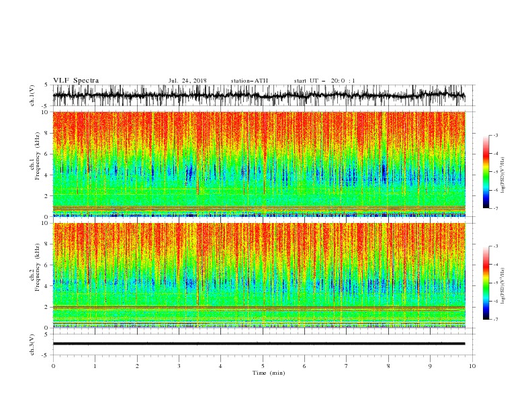Click the ch.3 flat voltage trace
This screenshot has height=411, width=532.
[x=259, y=344]
